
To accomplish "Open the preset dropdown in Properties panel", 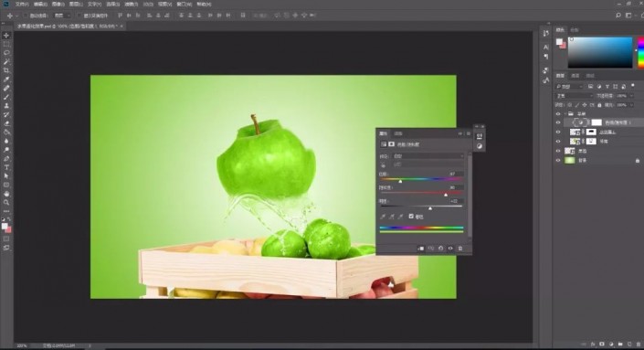I will pyautogui.click(x=428, y=156).
